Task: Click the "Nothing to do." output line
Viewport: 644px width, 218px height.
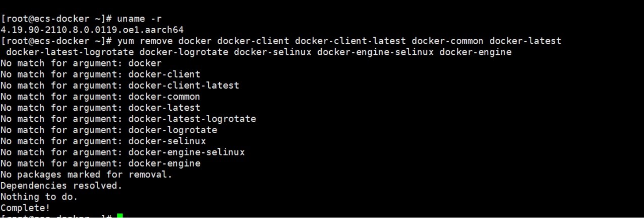Action: 39,197
